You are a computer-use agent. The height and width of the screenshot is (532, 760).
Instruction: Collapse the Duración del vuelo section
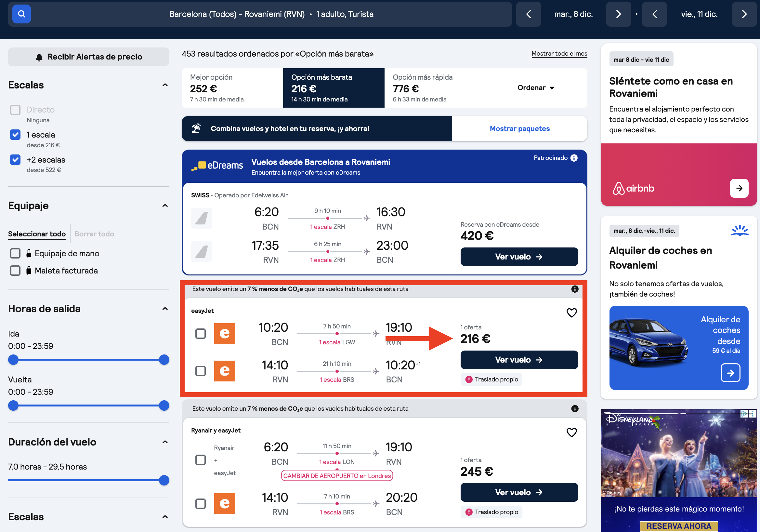(x=165, y=442)
